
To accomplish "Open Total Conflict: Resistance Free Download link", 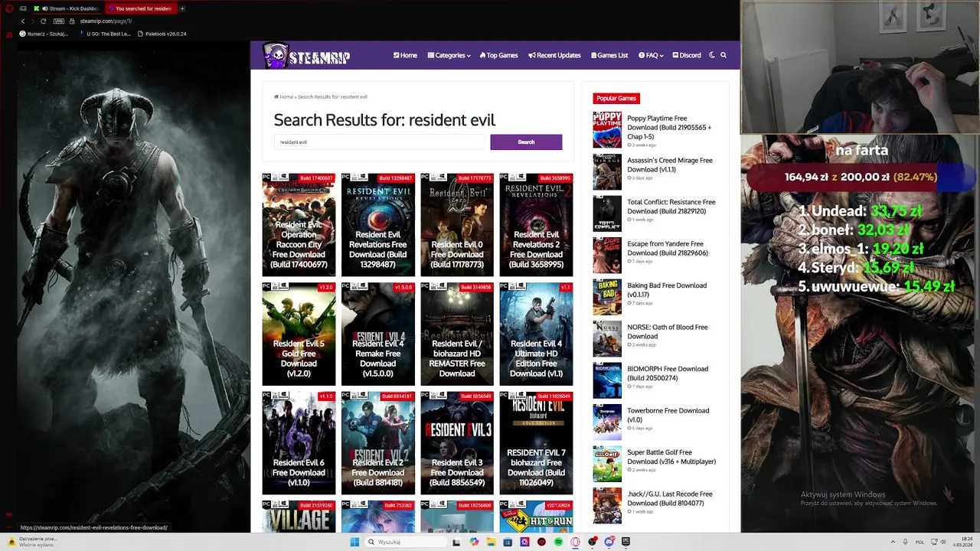I will (x=671, y=207).
